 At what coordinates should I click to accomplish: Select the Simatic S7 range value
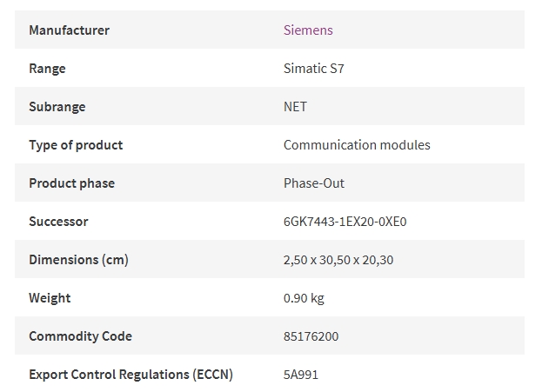coord(313,69)
